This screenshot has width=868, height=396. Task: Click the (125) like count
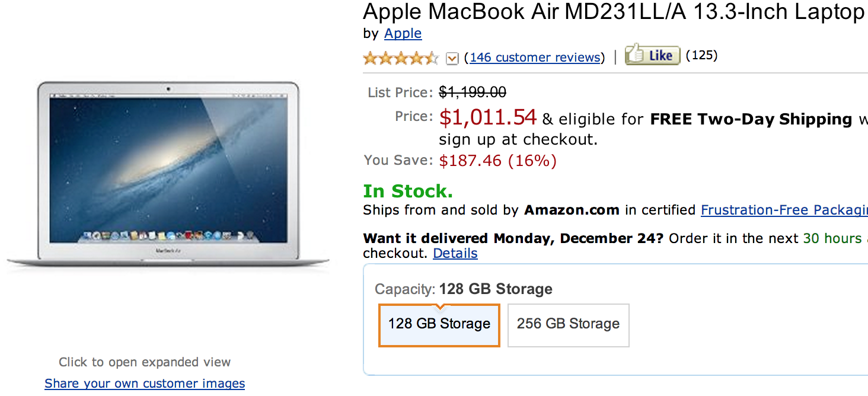click(x=701, y=56)
